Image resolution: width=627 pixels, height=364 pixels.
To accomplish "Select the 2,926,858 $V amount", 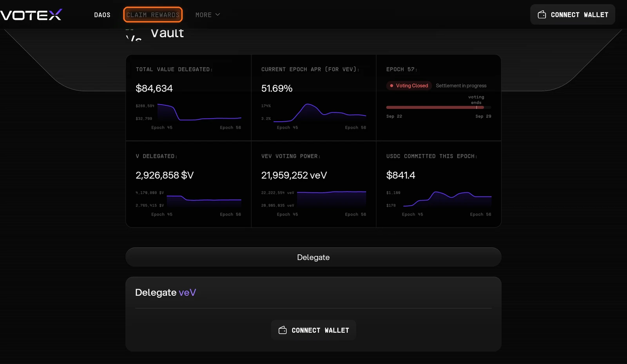I will coord(165,175).
